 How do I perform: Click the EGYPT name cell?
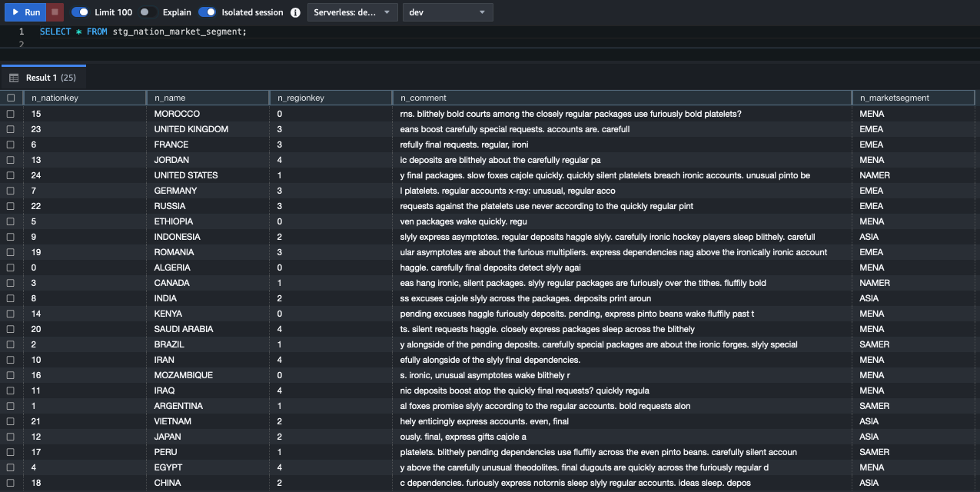(x=208, y=467)
